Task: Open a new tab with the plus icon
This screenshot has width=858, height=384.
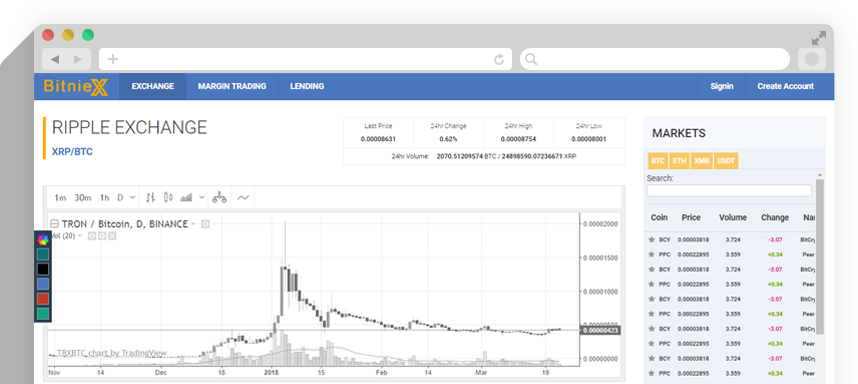Action: 113,59
